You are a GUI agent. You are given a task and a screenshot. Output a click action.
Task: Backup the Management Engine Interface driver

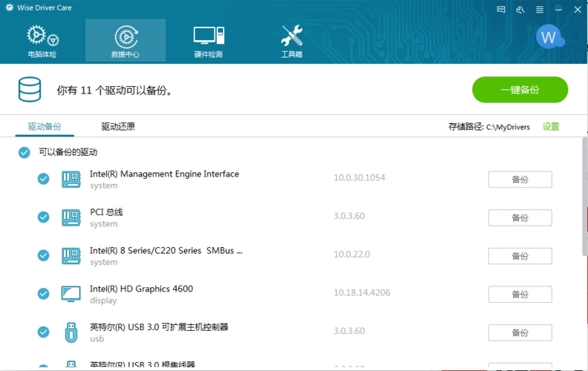point(520,180)
